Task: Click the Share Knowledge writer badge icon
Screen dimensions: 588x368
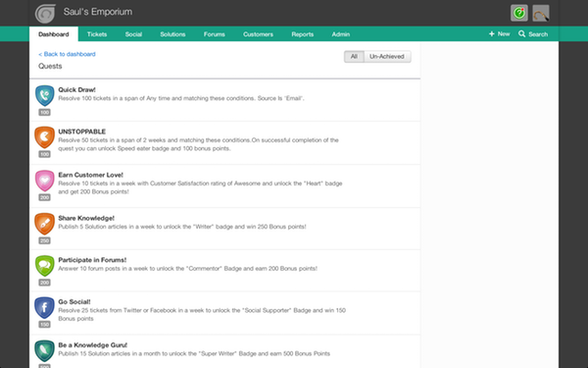Action: (45, 224)
